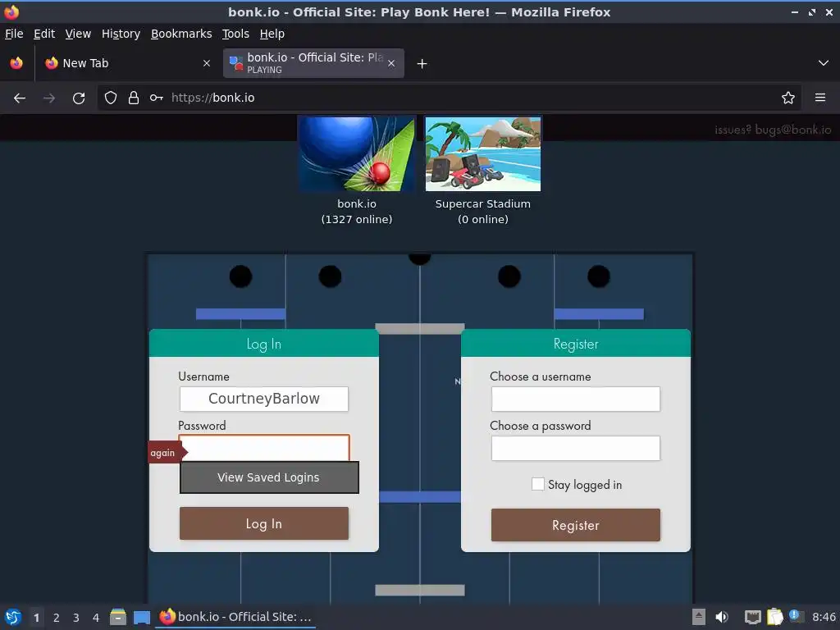Switch to the New Tab tab

pyautogui.click(x=127, y=63)
